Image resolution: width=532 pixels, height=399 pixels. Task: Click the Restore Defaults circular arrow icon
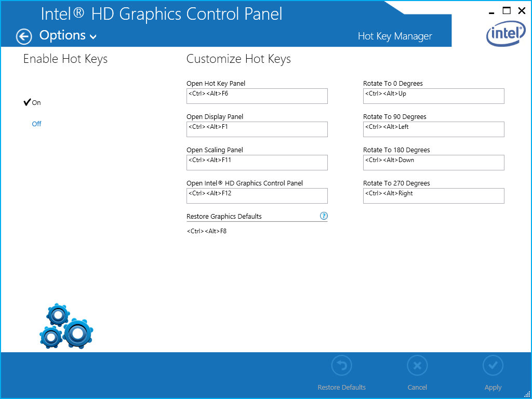click(341, 365)
